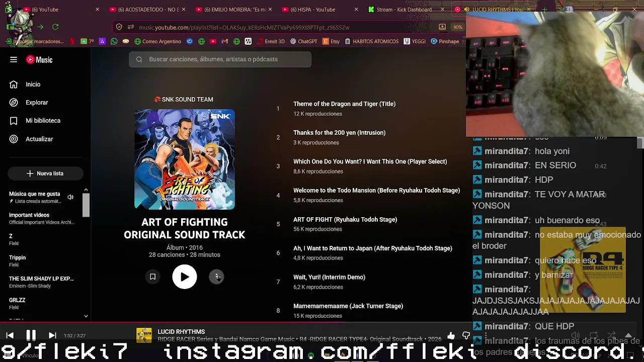
Task: Open the Etsy bookmark
Action: 331,41
